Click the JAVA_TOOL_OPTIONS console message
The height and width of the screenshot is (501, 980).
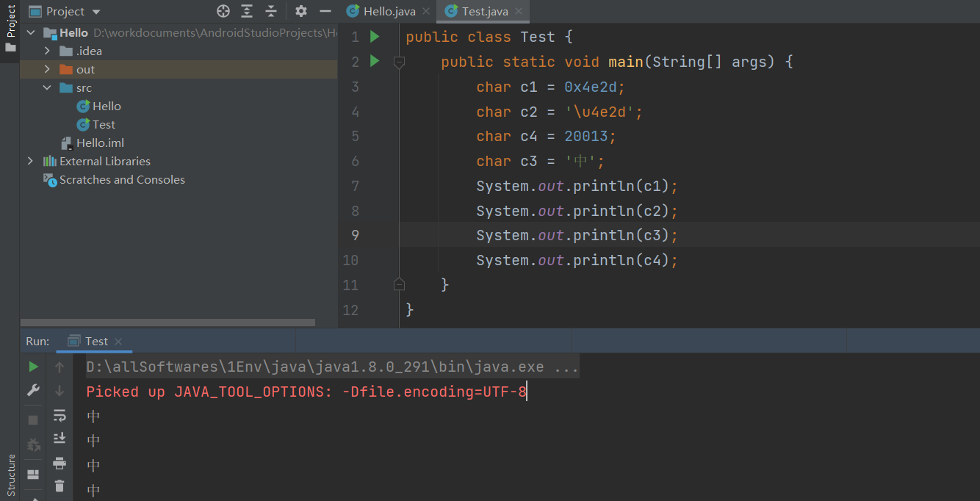click(x=306, y=392)
